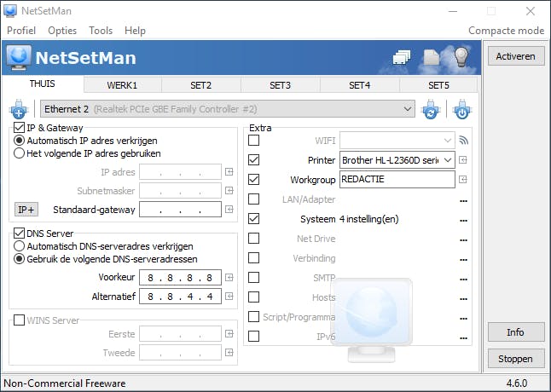Open the Brother printer dropdown
The image size is (551, 392).
click(397, 160)
